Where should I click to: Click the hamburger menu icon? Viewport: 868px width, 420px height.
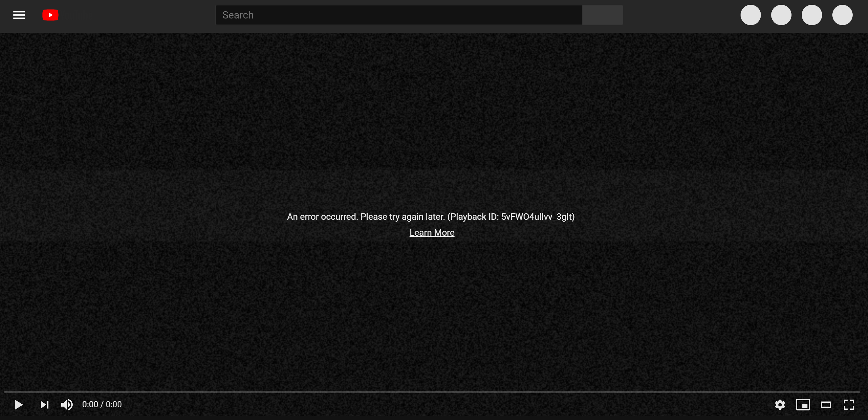click(x=19, y=15)
